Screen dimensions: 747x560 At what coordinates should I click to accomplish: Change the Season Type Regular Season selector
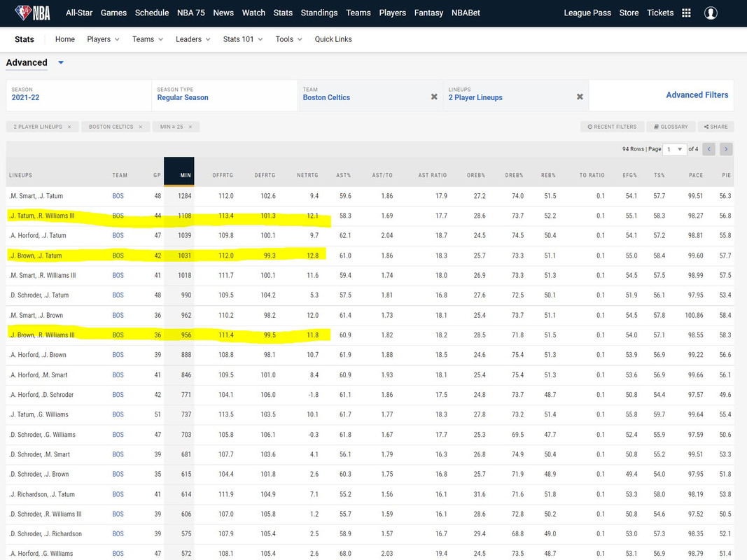pyautogui.click(x=225, y=95)
